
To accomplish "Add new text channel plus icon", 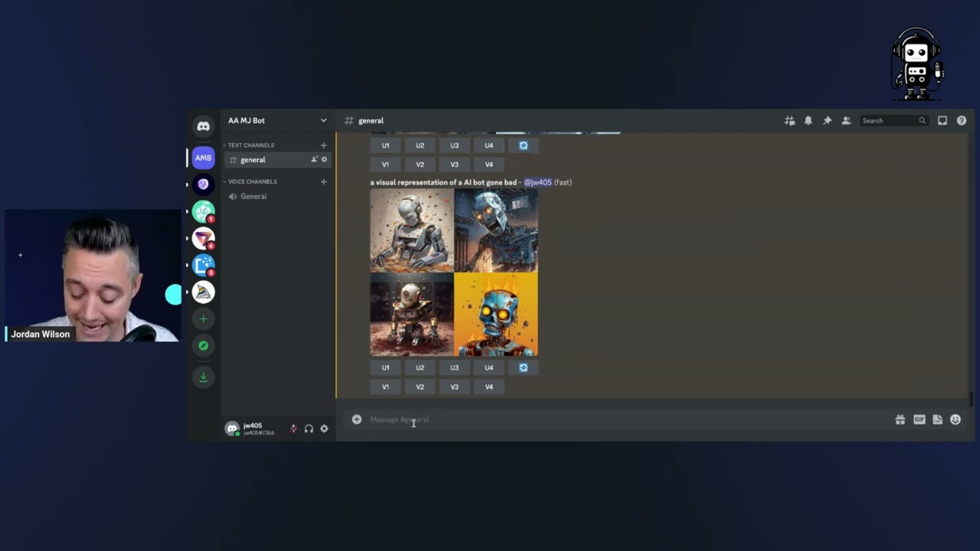I will point(323,145).
